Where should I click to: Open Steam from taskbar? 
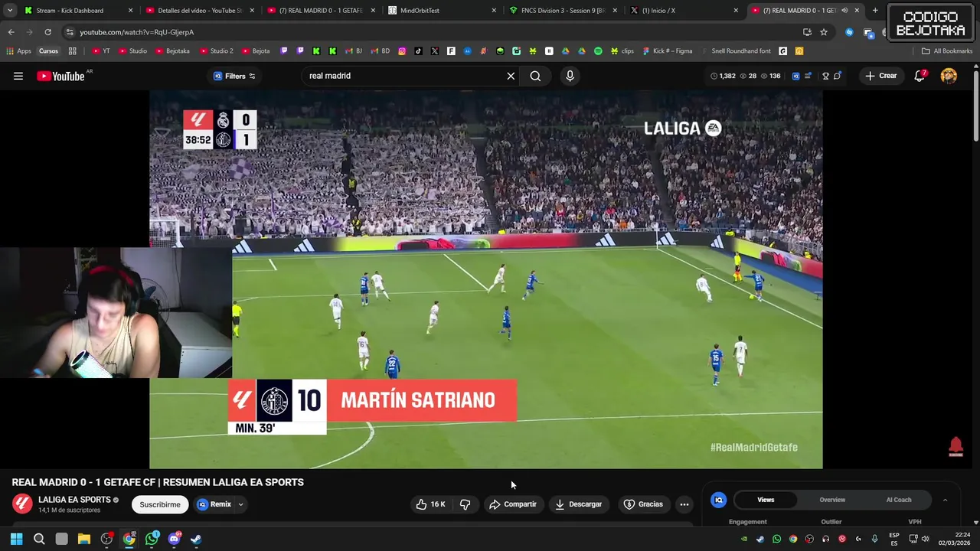point(196,539)
